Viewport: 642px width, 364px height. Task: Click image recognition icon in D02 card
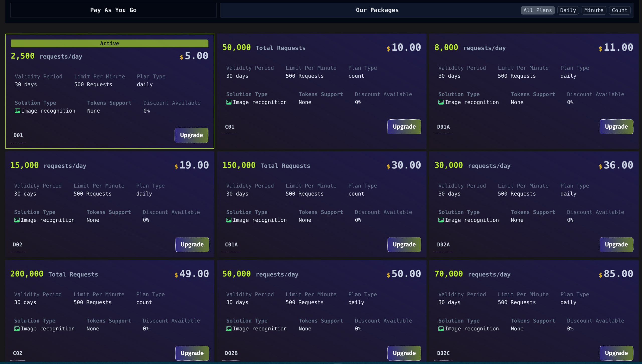point(17,220)
